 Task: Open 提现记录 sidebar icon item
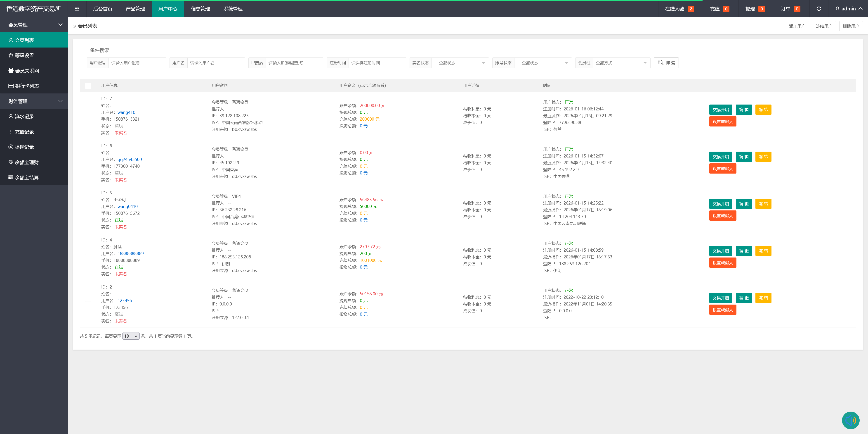click(24, 147)
